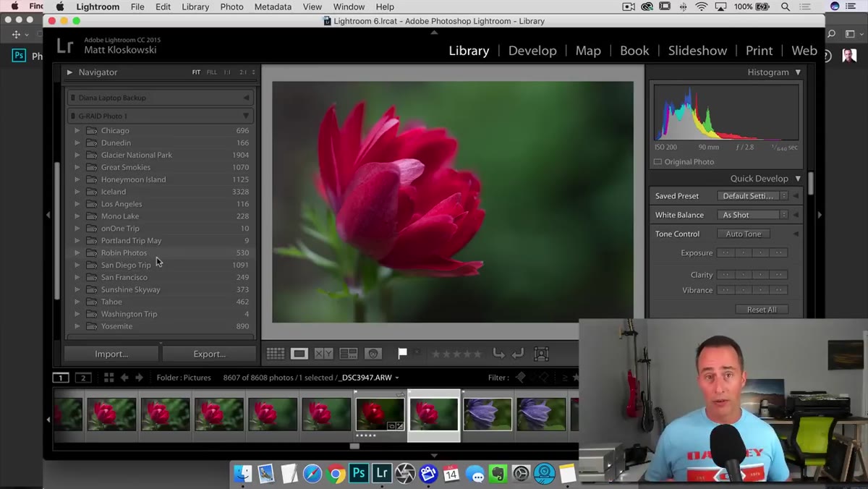Open the White Balance As Shot dropdown
868x489 pixels.
point(753,215)
